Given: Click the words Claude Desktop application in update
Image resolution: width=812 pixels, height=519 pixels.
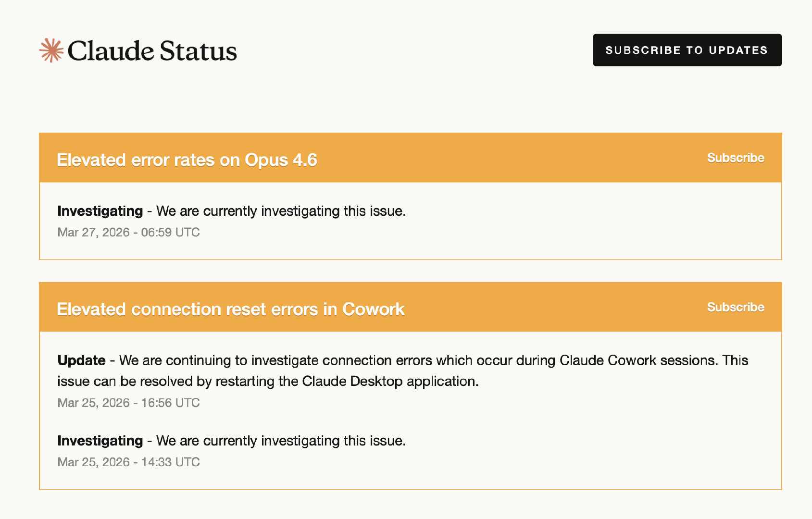Looking at the screenshot, I should 390,382.
